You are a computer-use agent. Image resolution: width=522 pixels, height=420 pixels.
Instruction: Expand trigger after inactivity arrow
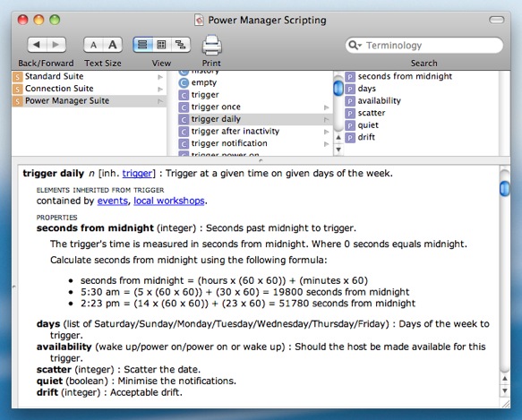(326, 132)
